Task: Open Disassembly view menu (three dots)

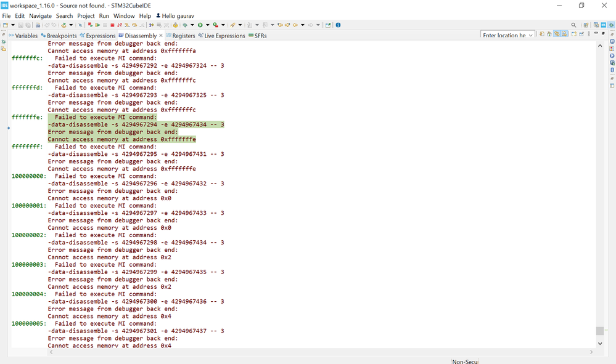Action: [588, 34]
